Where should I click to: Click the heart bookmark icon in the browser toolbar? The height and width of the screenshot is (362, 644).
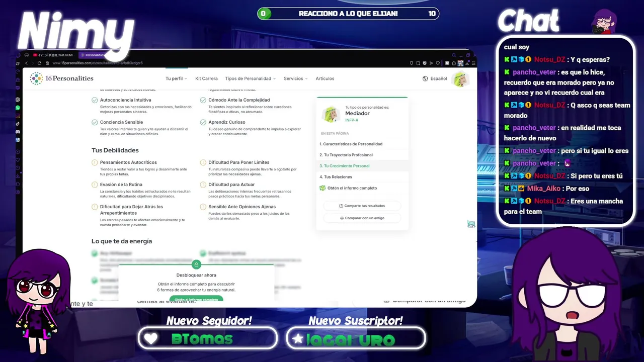438,63
